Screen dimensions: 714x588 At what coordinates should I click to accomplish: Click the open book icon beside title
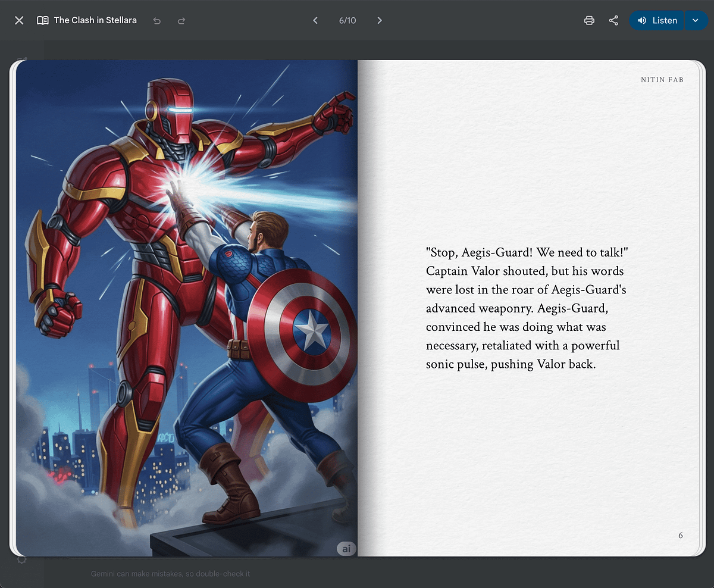coord(43,20)
